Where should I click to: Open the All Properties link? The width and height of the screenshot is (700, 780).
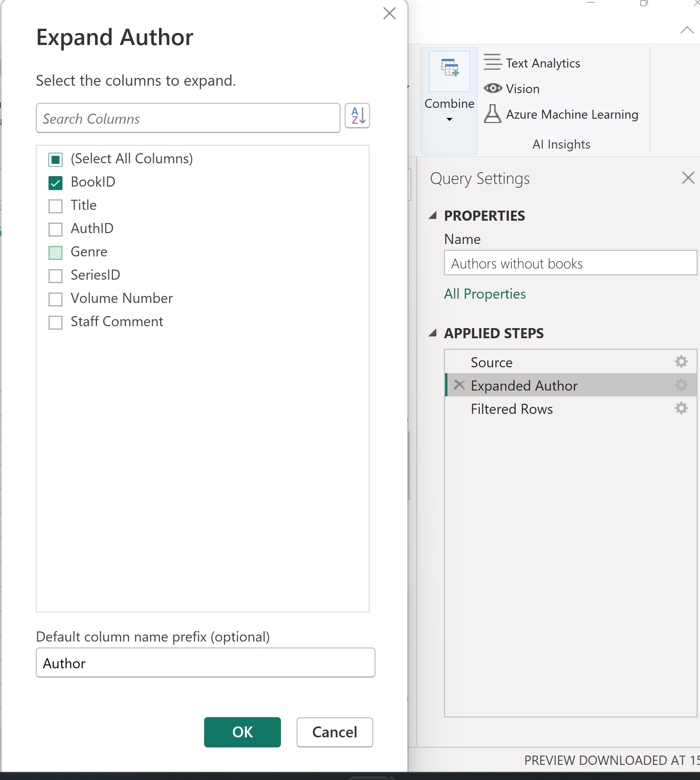485,294
